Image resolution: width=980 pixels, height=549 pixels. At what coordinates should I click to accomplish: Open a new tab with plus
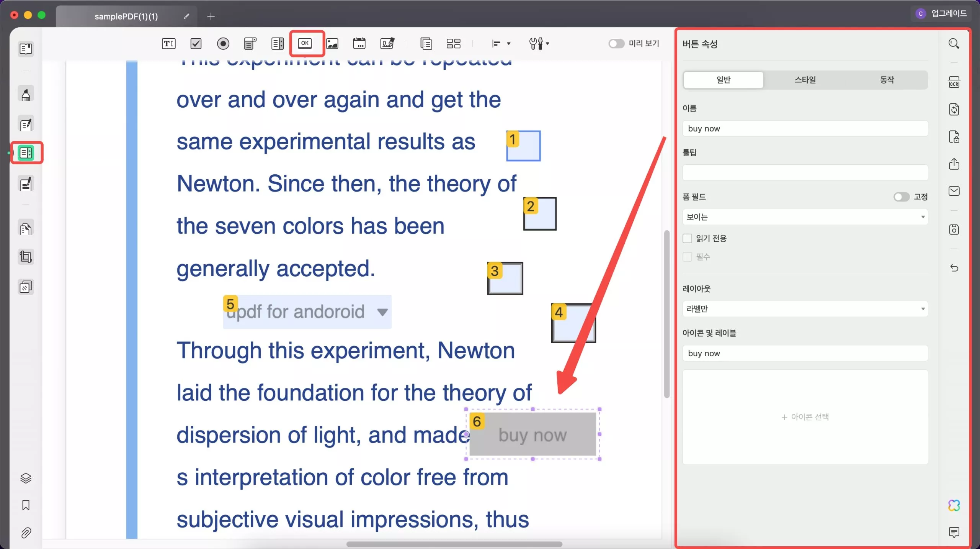(211, 16)
